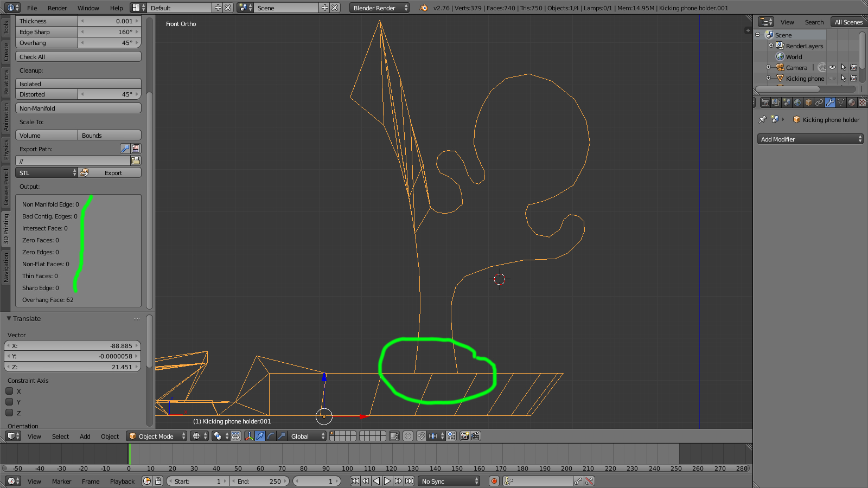Open the Render properties tab (camera icon)
This screenshot has width=868, height=488.
pos(765,102)
